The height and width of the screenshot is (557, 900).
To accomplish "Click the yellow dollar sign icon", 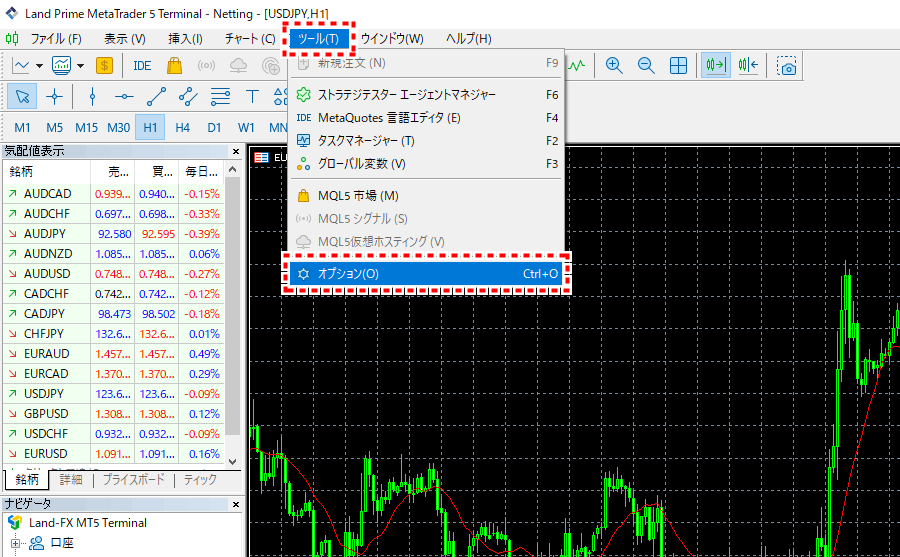I will (104, 65).
